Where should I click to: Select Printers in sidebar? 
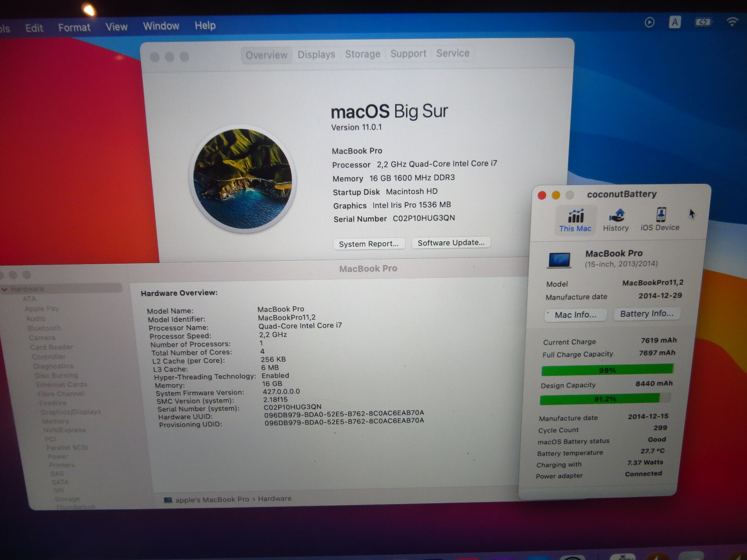click(62, 465)
